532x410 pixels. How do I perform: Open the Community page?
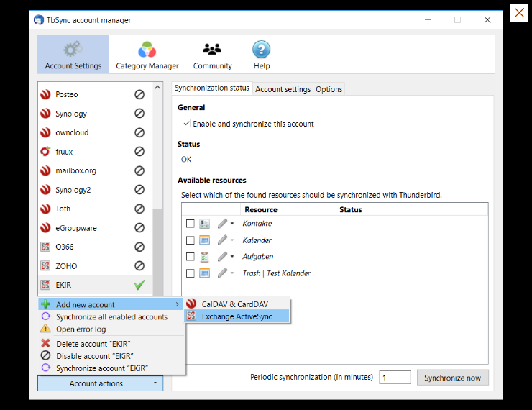pos(212,54)
